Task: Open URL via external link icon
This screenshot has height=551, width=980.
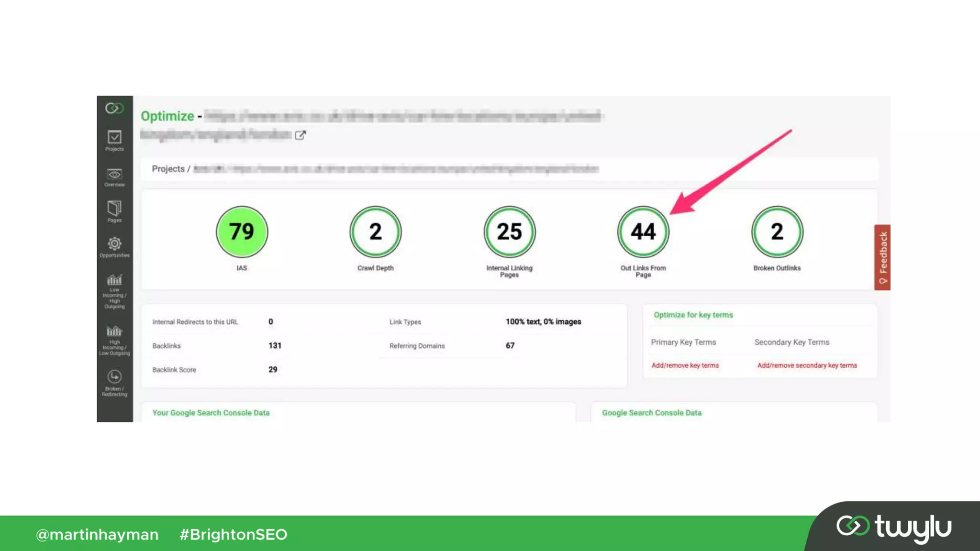Action: pos(300,135)
